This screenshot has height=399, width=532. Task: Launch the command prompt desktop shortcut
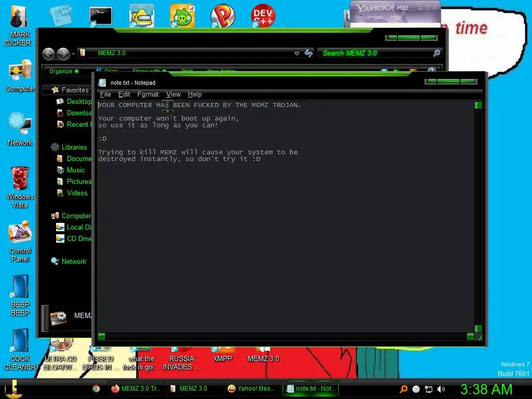coord(100,16)
